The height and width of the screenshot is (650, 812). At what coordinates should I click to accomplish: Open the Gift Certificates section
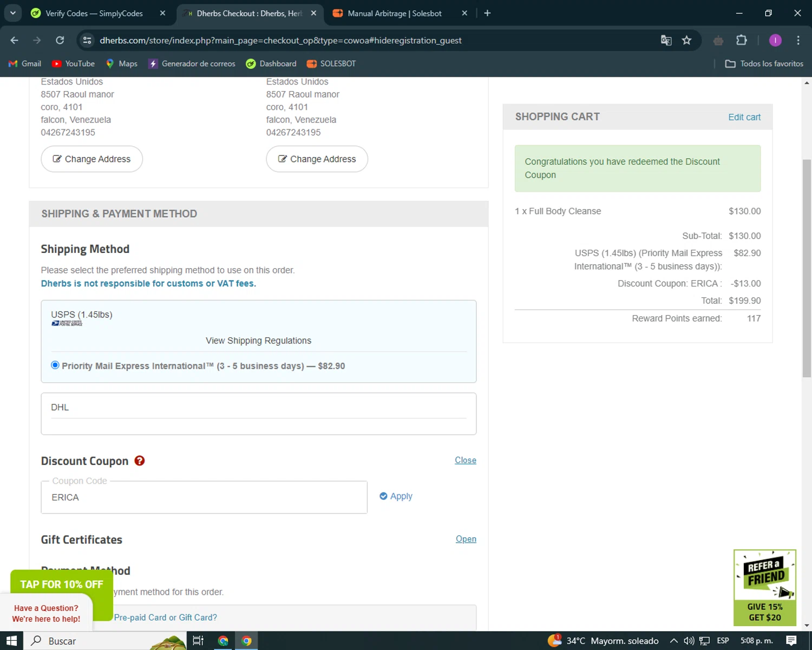click(466, 539)
